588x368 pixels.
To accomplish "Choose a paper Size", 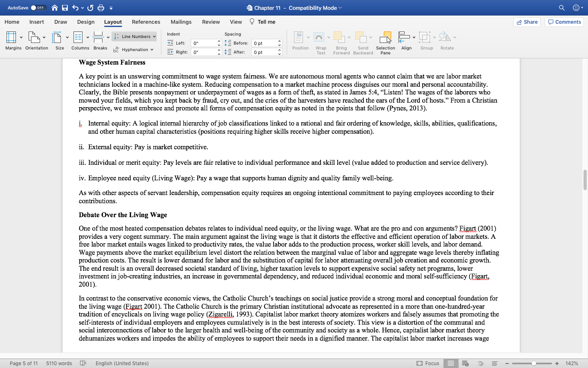I will [x=60, y=41].
